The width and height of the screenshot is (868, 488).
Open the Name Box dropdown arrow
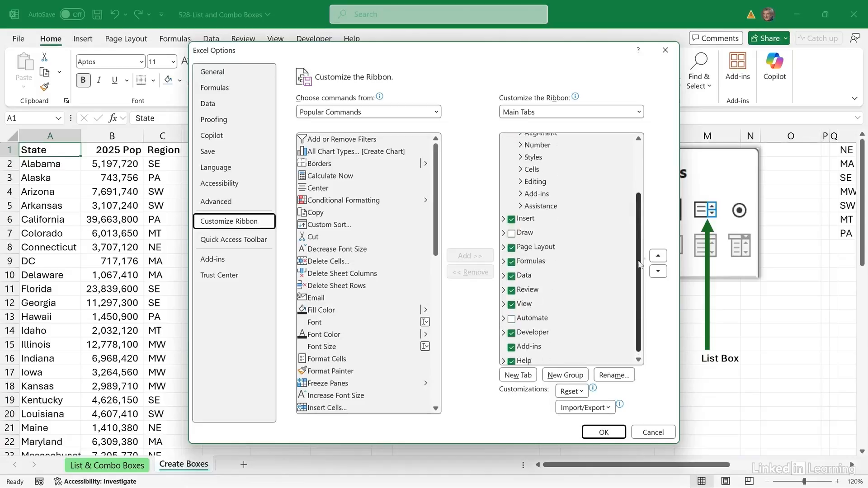(58, 118)
